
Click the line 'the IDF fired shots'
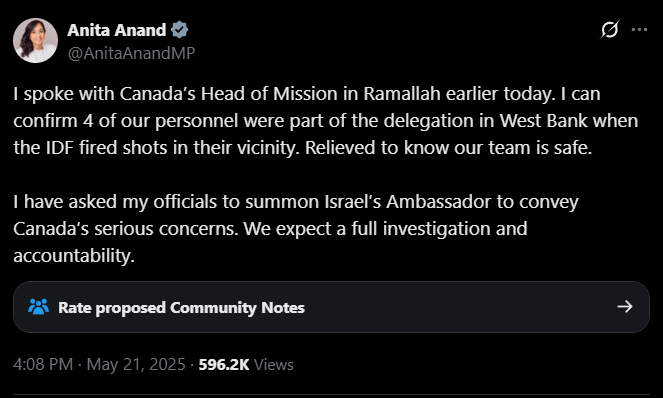(x=303, y=148)
